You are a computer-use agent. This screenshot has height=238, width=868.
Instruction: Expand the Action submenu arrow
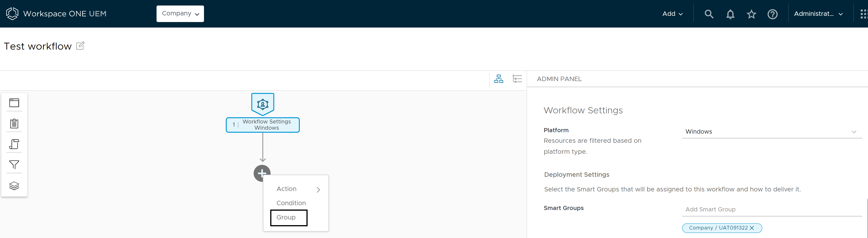coord(318,190)
